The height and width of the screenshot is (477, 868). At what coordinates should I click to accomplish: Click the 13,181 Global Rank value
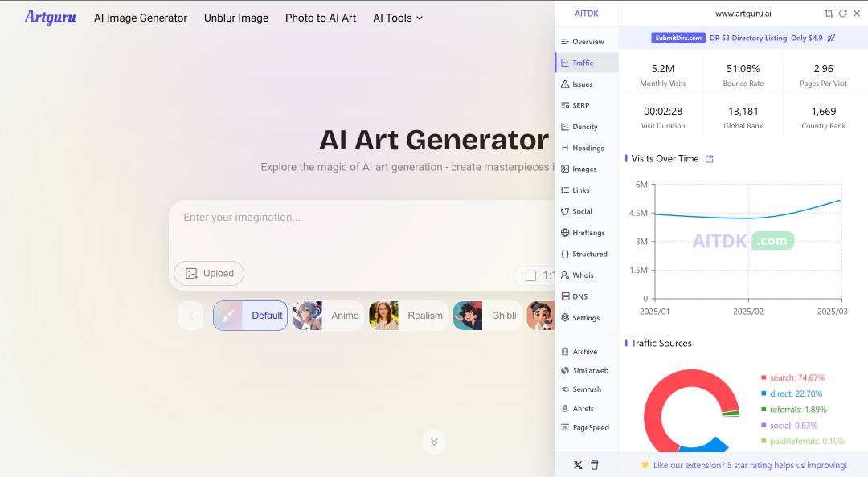743,112
